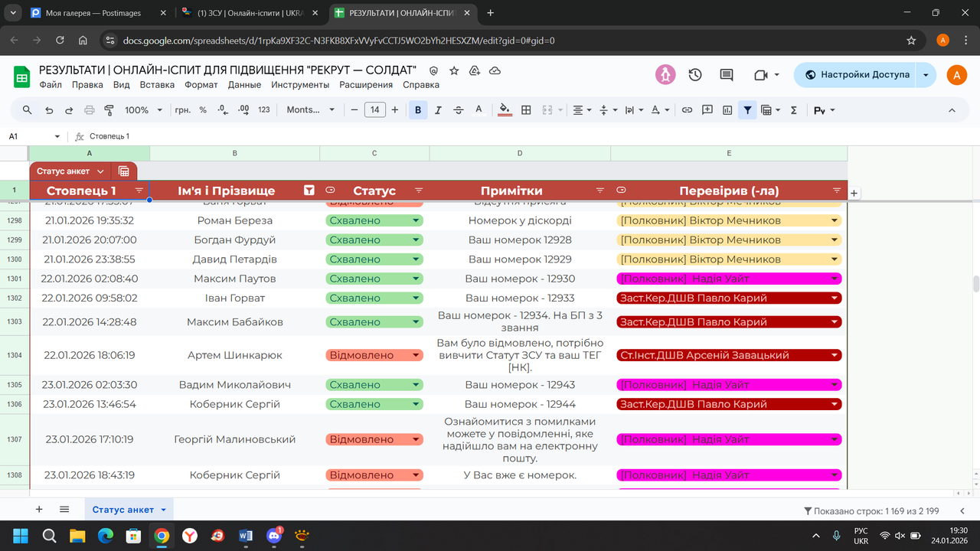Open comments history panel
Image resolution: width=980 pixels, height=551 pixels.
[727, 75]
